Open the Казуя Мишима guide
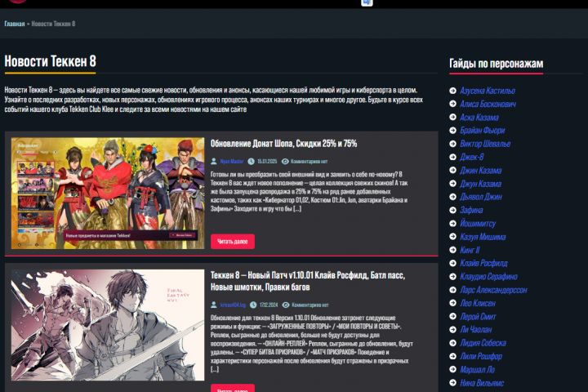The width and height of the screenshot is (588, 392). coord(483,237)
